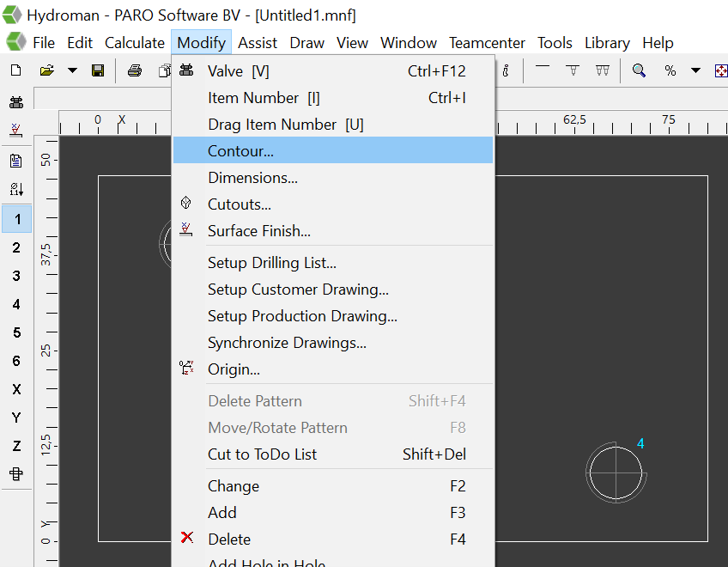
Task: Click the red fit-to-window icon
Action: click(721, 70)
